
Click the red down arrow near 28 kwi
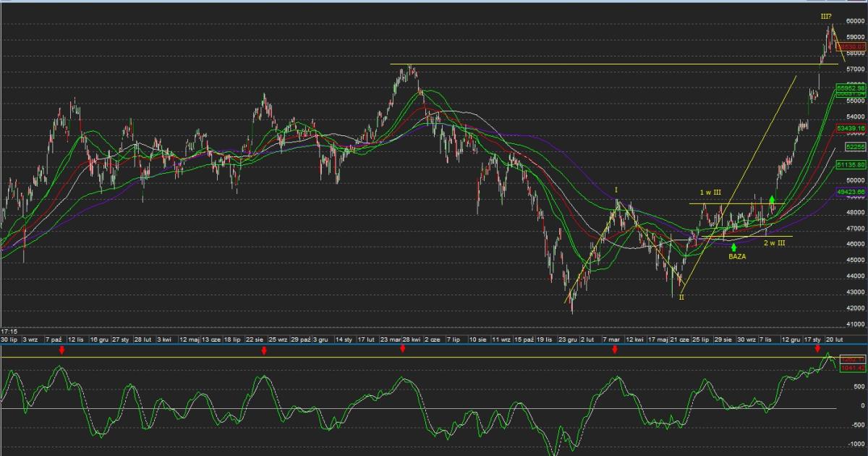point(403,349)
